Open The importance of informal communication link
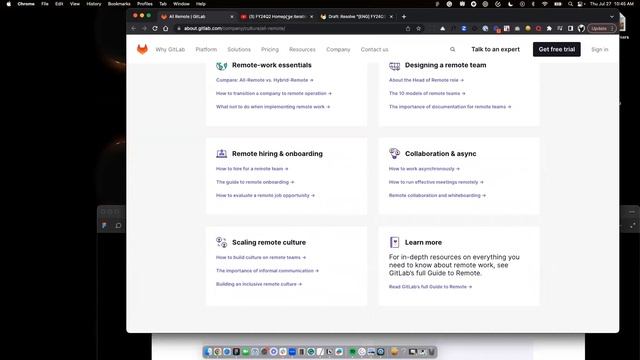Viewport: 640px width, 360px height. (267, 271)
